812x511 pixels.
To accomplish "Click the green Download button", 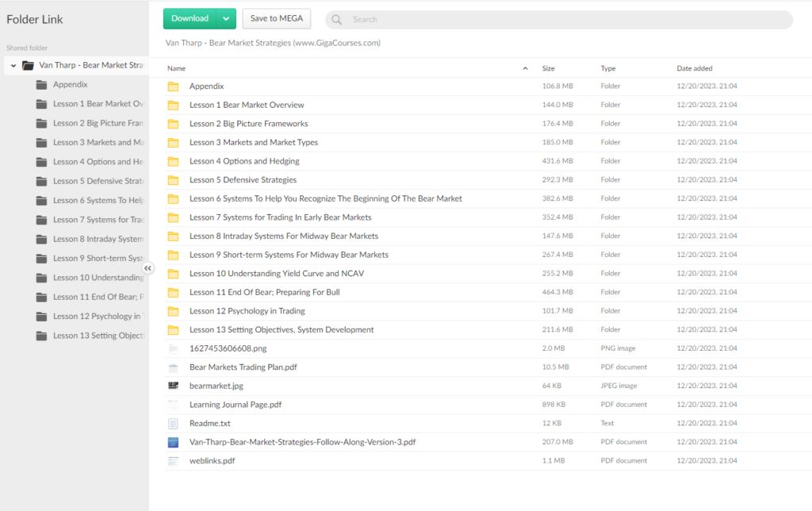I will pos(190,18).
